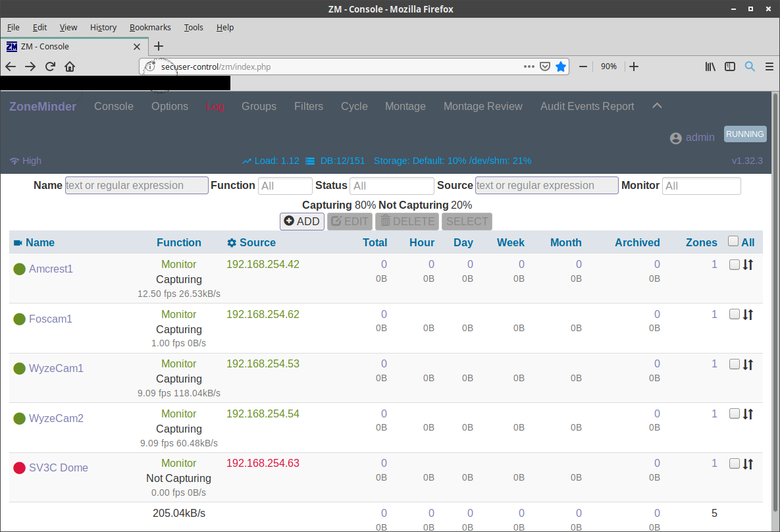This screenshot has width=780, height=532.
Task: Tick the checkbox for Amcrest1 monitor
Action: tap(734, 264)
